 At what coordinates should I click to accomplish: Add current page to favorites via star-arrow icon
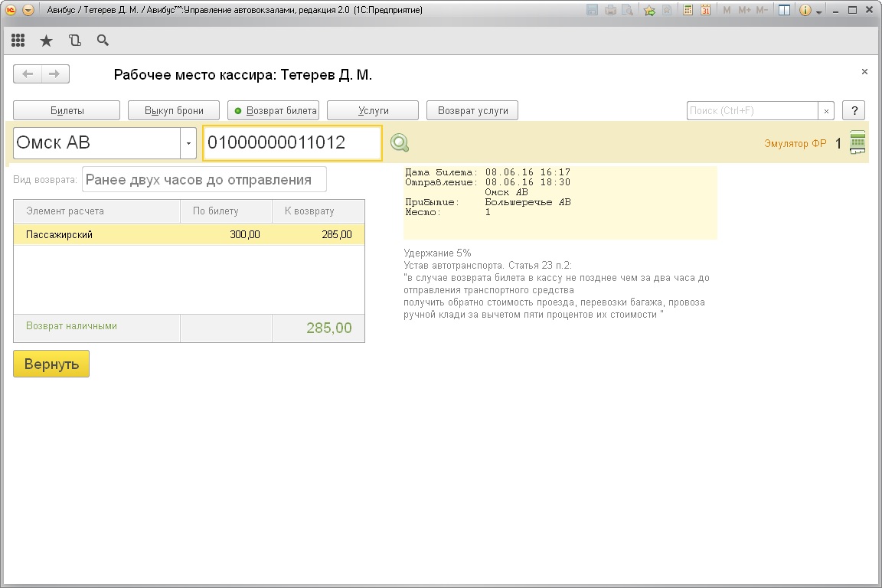[649, 11]
